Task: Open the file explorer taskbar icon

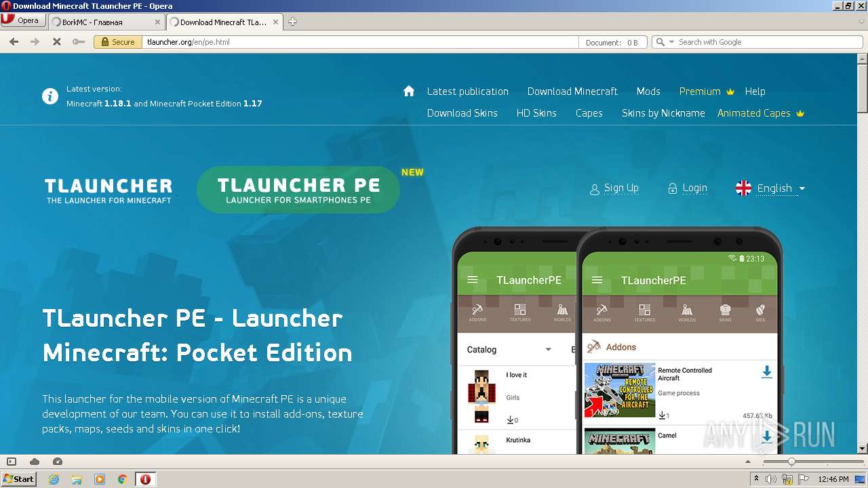Action: [x=77, y=479]
